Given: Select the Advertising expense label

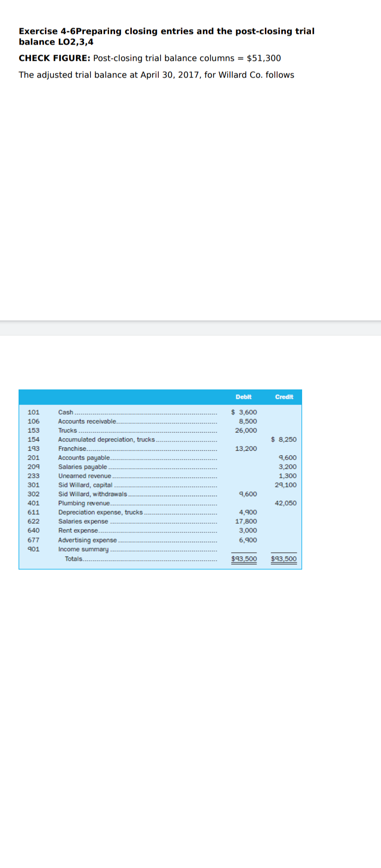Looking at the screenshot, I should [x=87, y=540].
